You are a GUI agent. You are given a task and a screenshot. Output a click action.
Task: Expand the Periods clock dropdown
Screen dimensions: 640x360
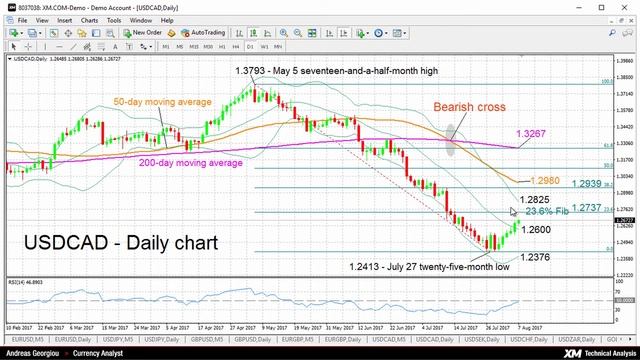(386, 33)
